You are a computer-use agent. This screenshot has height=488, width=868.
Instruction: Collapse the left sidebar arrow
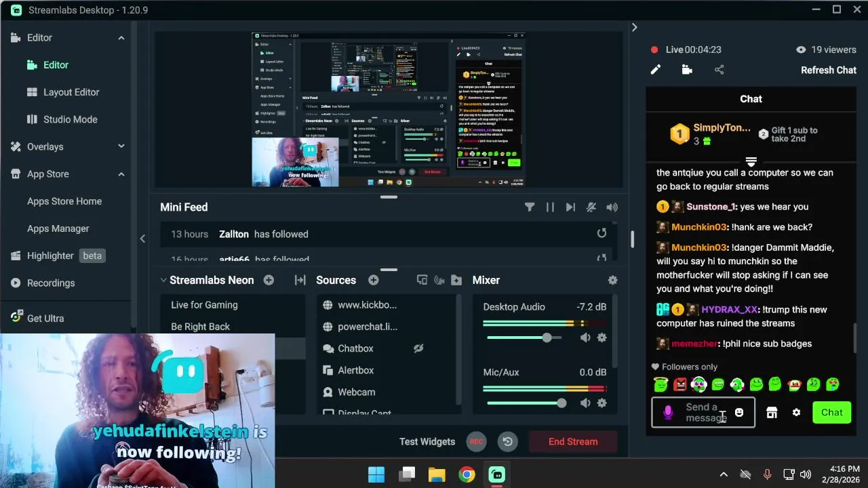pyautogui.click(x=142, y=238)
